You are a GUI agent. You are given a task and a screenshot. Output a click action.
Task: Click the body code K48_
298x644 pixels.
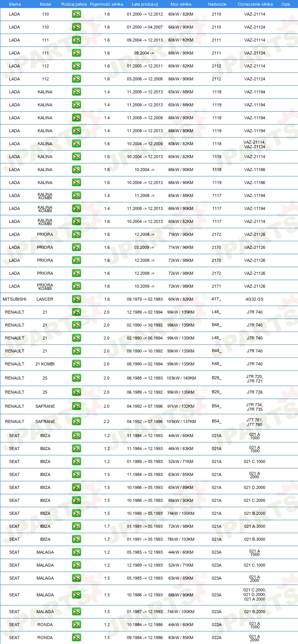coord(216,364)
